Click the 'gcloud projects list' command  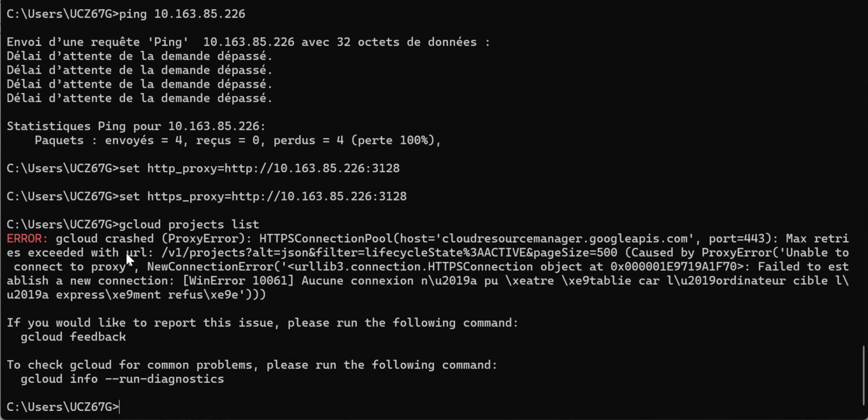coord(189,225)
